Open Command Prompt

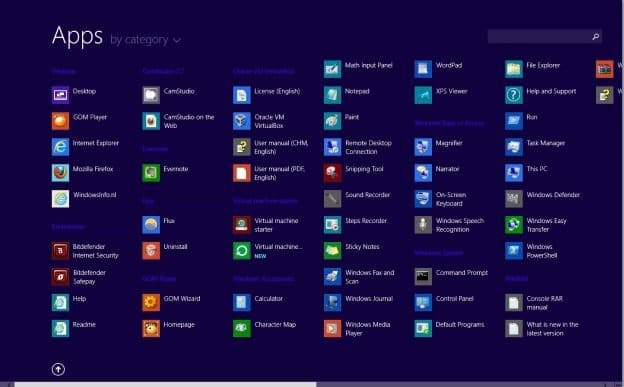tap(452, 276)
